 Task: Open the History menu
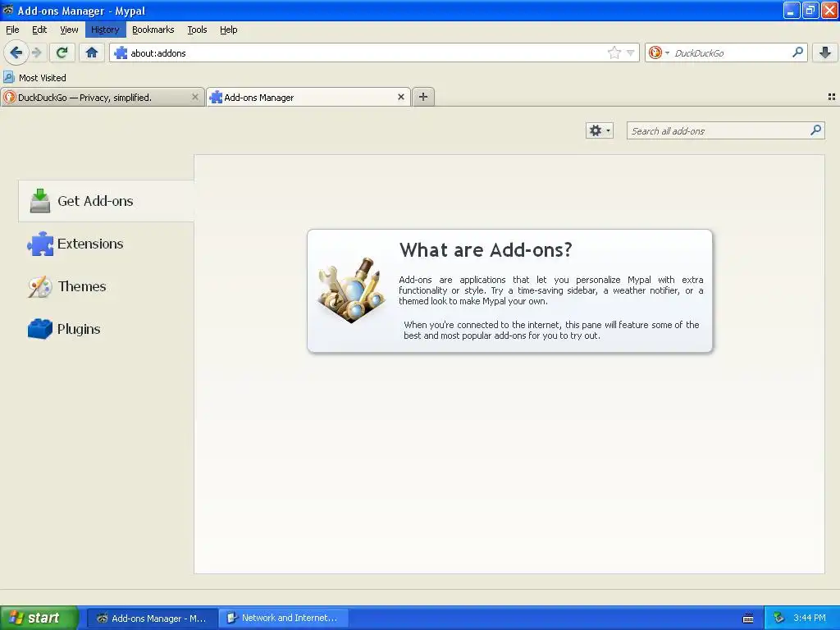105,30
